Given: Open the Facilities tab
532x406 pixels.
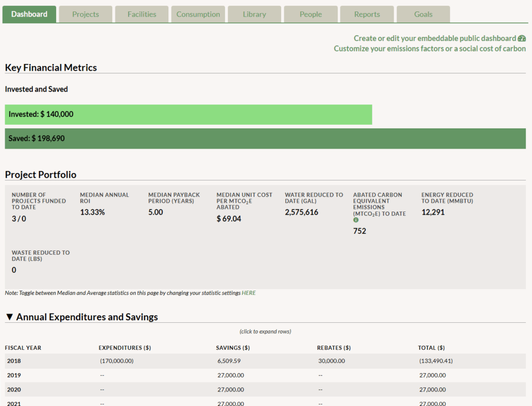Looking at the screenshot, I should tap(142, 15).
